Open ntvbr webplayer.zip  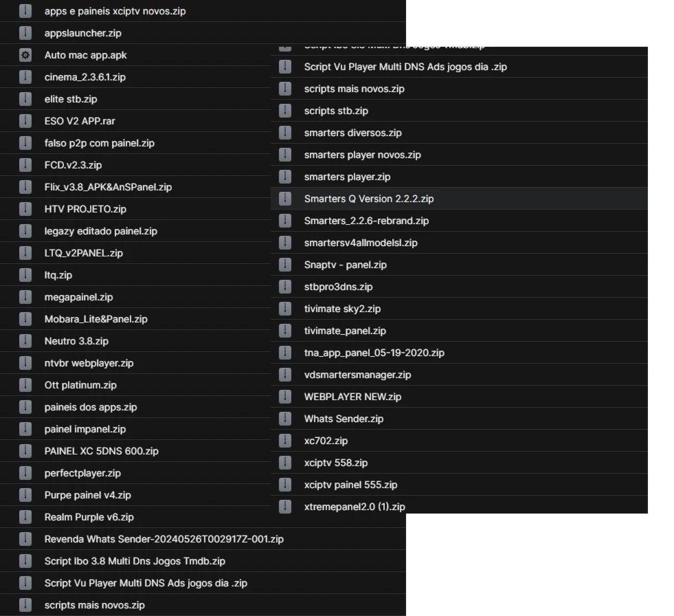(x=89, y=363)
